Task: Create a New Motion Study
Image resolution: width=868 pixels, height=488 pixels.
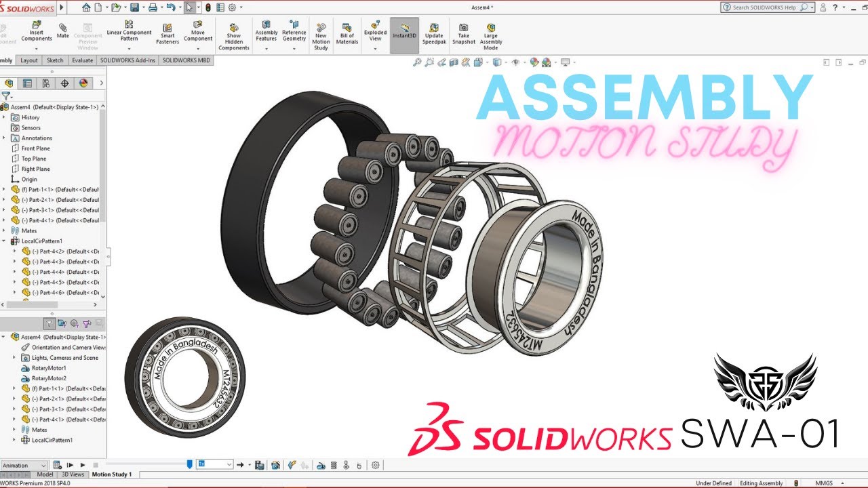Action: coord(321,37)
